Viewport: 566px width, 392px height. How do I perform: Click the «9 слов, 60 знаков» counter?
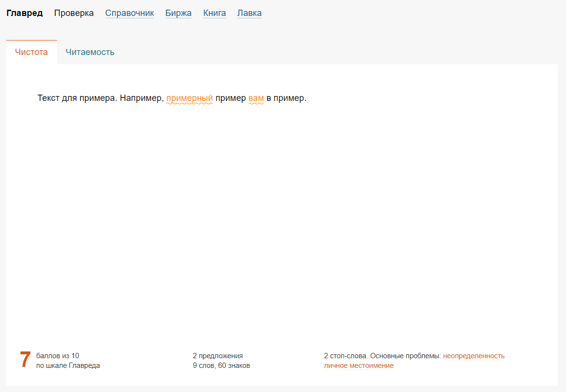[x=221, y=365]
